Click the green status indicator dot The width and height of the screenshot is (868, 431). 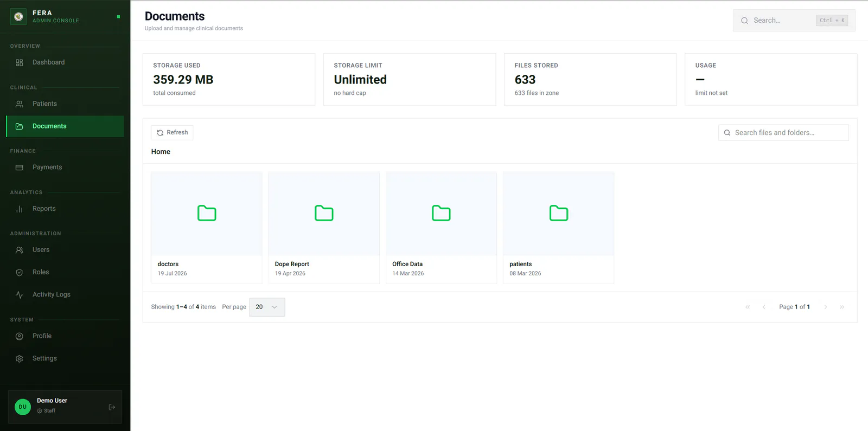point(118,17)
